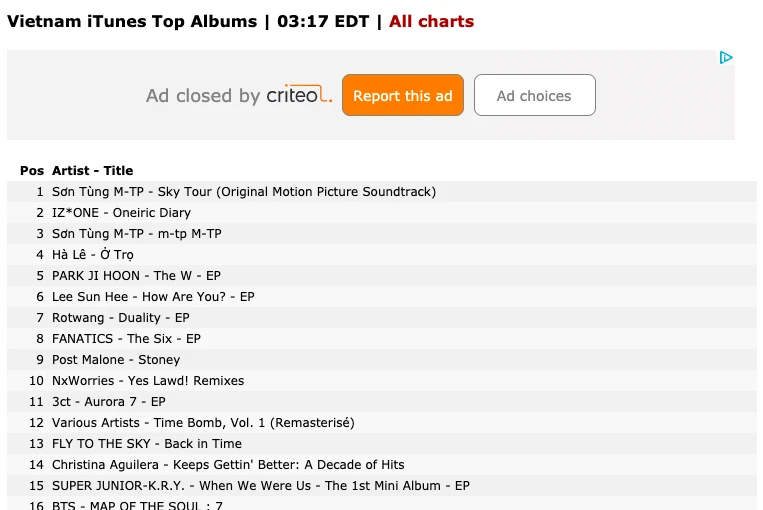Screen dimensions: 763x510
Task: Click the Criteo logo in ad
Action: click(x=298, y=96)
